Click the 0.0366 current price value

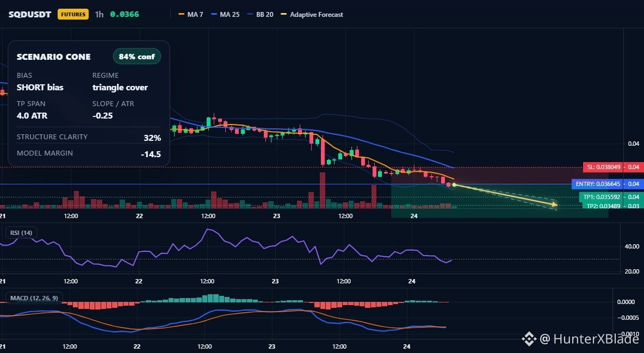125,14
